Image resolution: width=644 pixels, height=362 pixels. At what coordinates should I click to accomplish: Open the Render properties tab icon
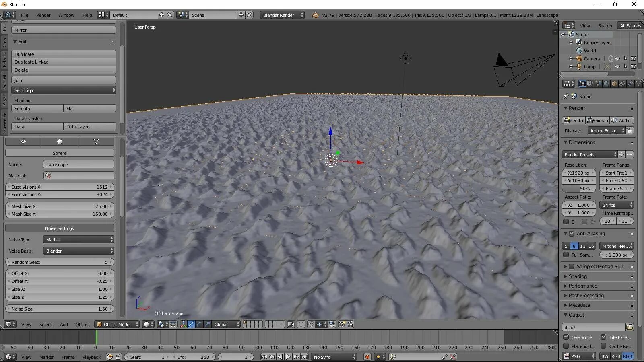click(x=582, y=84)
